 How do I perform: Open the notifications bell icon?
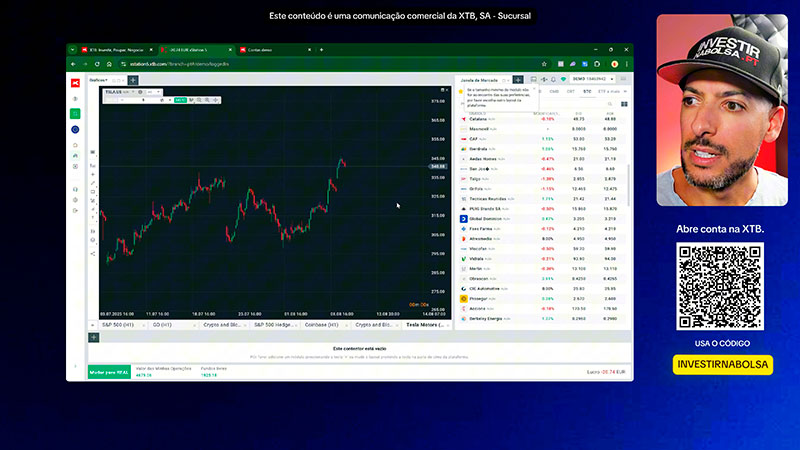[x=553, y=80]
